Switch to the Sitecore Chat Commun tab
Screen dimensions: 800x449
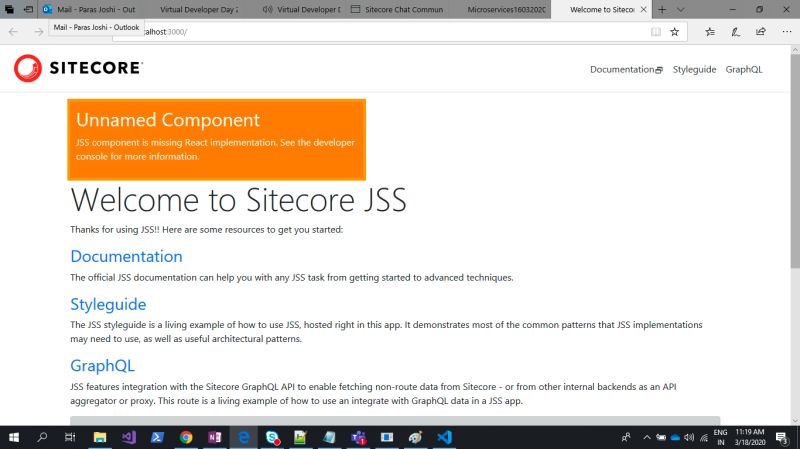(398, 9)
